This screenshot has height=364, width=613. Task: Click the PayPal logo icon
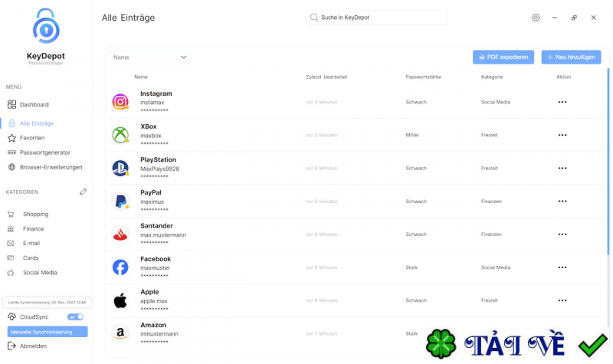click(120, 202)
